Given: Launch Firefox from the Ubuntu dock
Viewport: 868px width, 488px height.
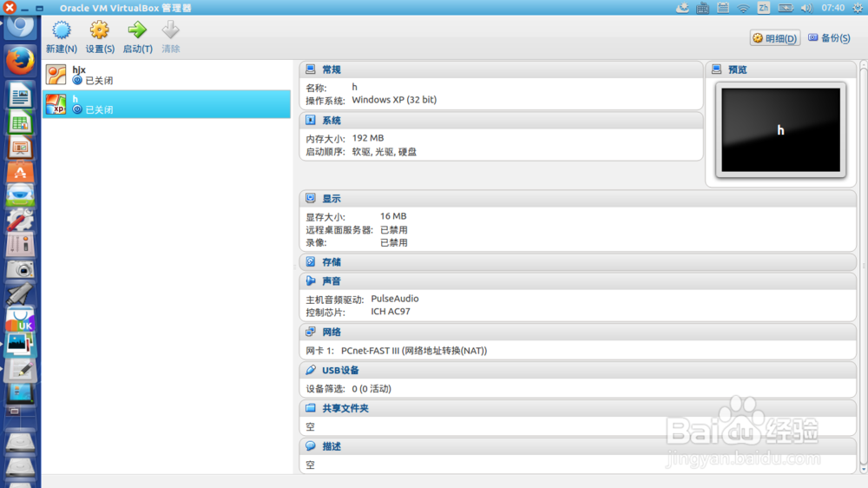Looking at the screenshot, I should [20, 61].
